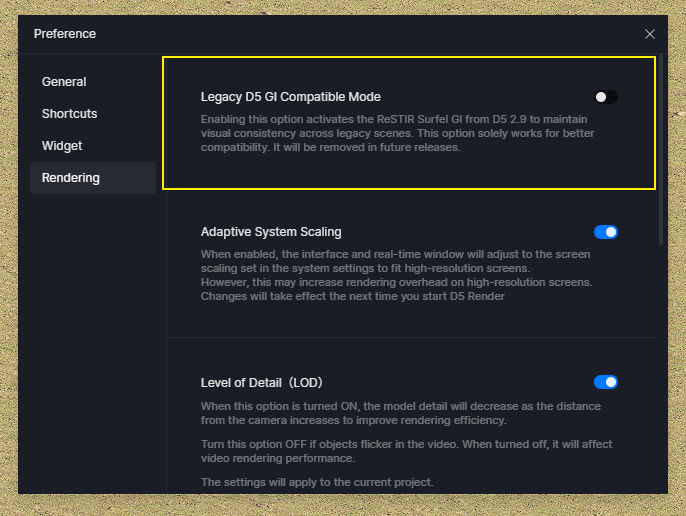This screenshot has height=516, width=686.
Task: Click the 'settings will apply to current project' note
Action: 317,482
